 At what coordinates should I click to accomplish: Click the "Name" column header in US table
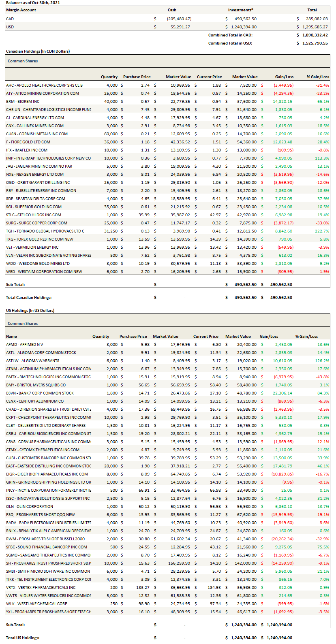pos(12,337)
